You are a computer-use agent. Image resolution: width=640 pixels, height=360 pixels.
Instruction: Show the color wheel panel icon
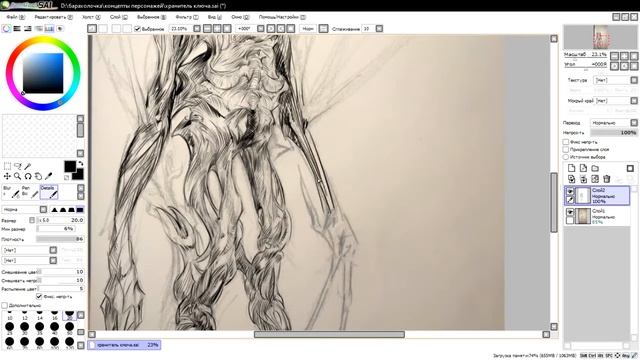click(6, 29)
